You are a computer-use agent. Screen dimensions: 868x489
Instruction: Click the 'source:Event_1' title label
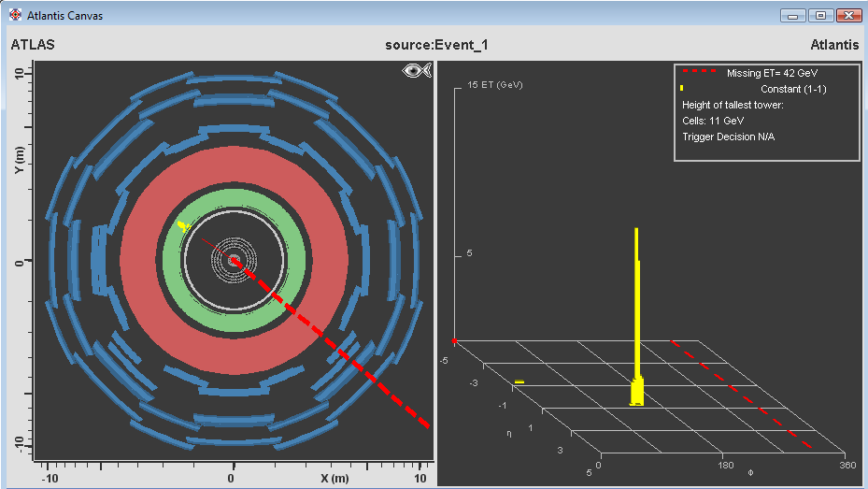point(436,45)
